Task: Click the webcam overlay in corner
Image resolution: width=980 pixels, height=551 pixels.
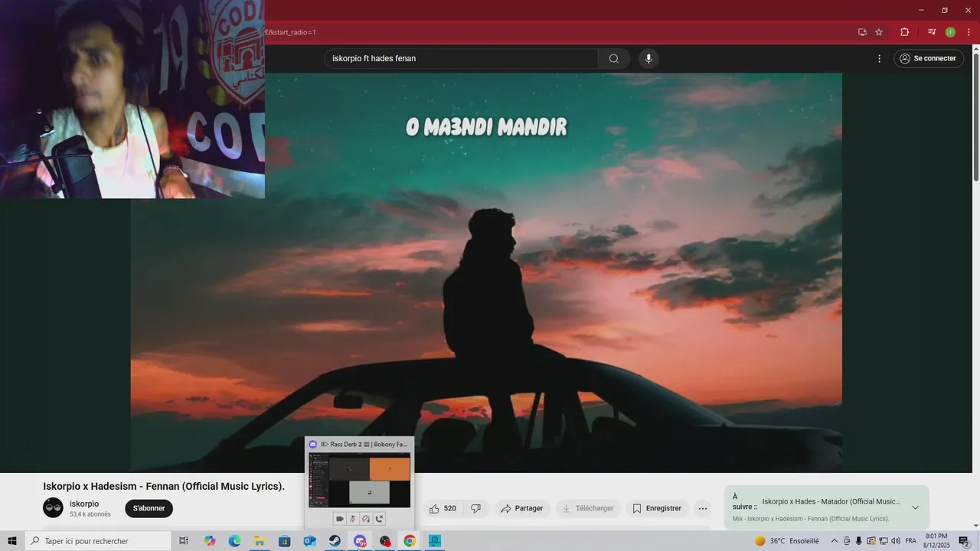Action: coord(132,99)
